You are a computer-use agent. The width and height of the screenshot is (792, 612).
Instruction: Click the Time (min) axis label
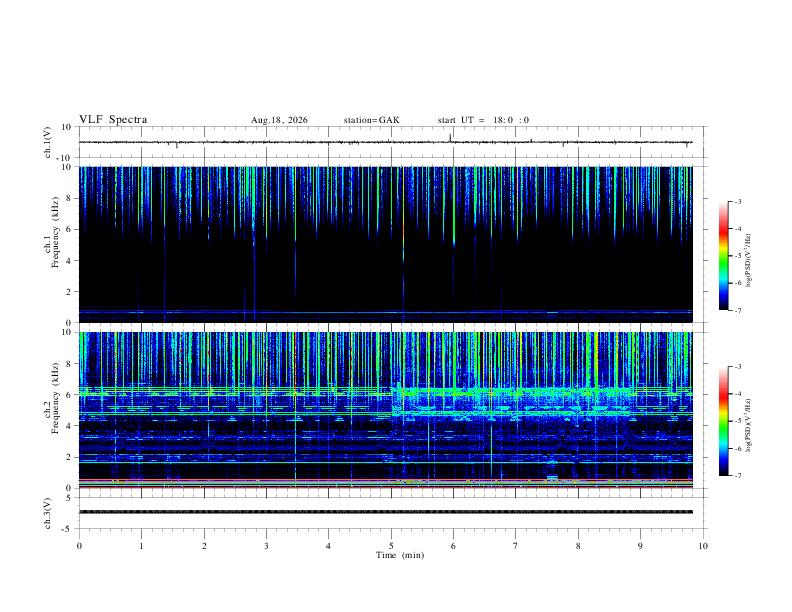[400, 555]
